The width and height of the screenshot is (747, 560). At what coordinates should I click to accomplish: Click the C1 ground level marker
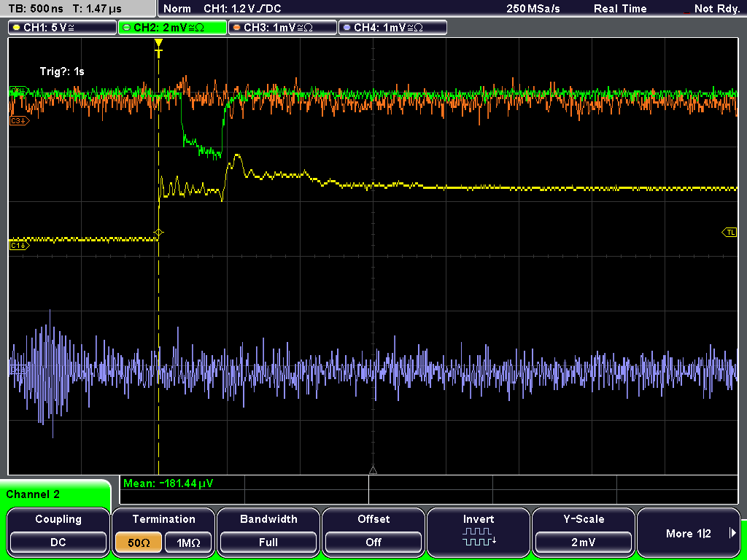click(x=20, y=246)
